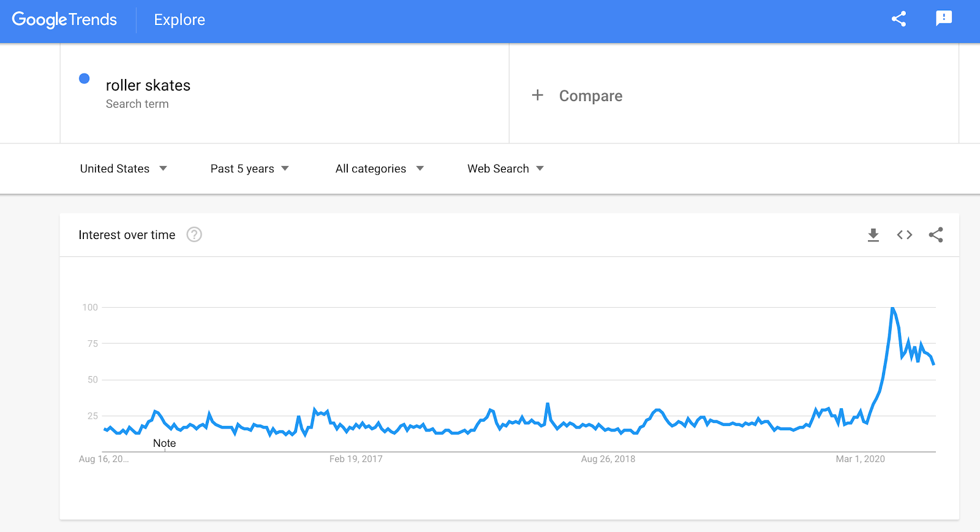
Task: Click the Note marker on the chart
Action: (164, 443)
